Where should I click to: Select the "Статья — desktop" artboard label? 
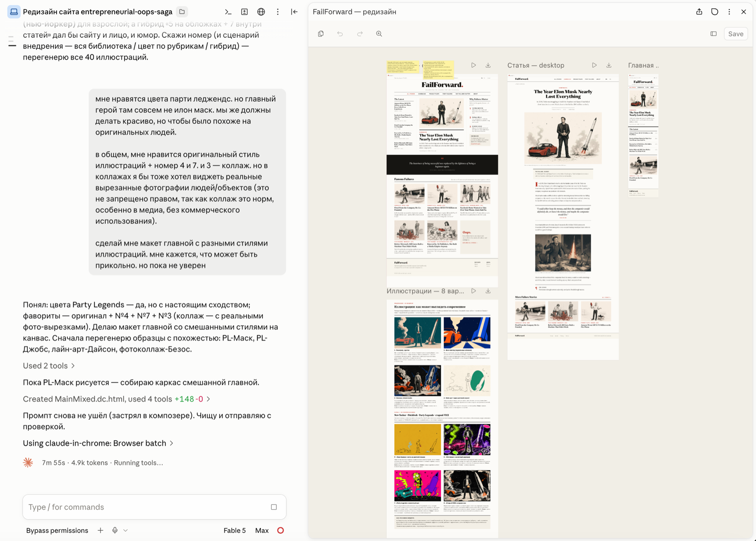(536, 65)
